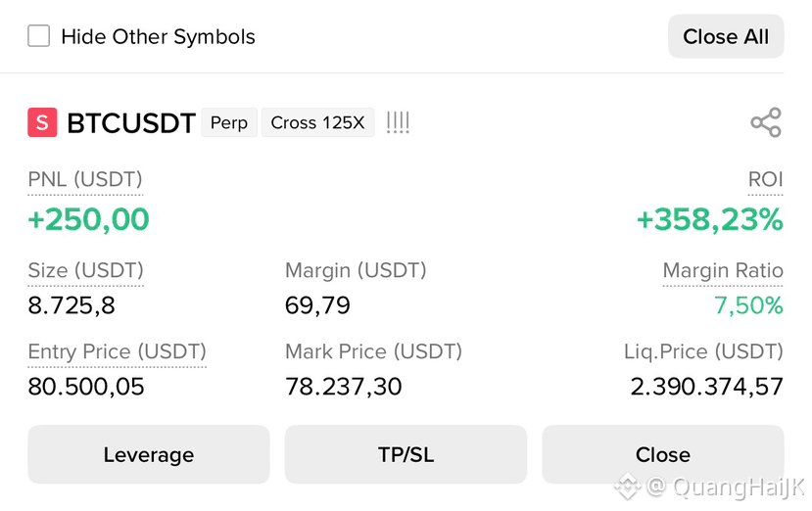Tap the PNL (USDT) label for info
Viewport: 812px width, 511px height.
(85, 180)
